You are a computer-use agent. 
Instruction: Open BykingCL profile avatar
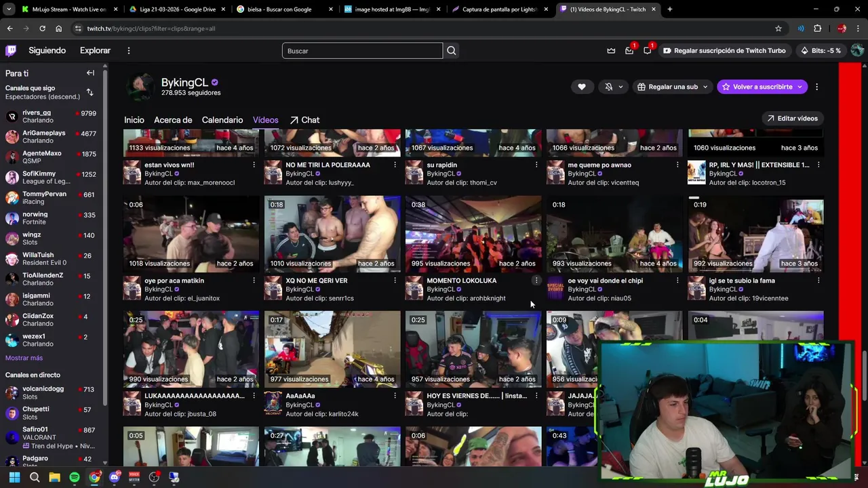(x=140, y=87)
